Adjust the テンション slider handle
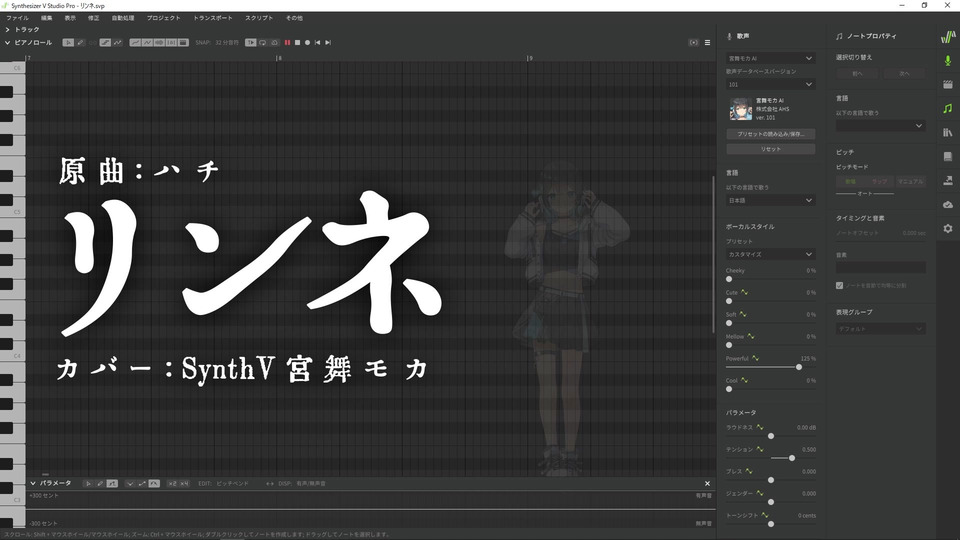This screenshot has height=540, width=960. [792, 458]
